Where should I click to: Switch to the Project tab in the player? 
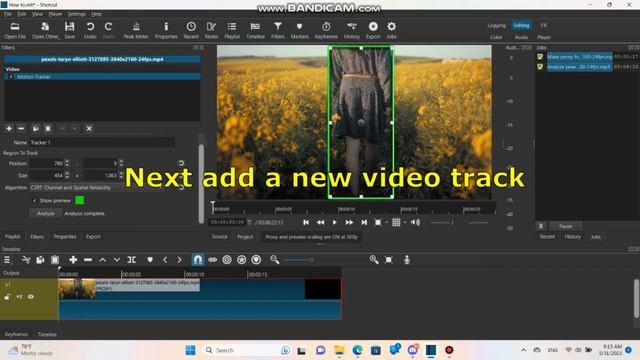pos(245,237)
